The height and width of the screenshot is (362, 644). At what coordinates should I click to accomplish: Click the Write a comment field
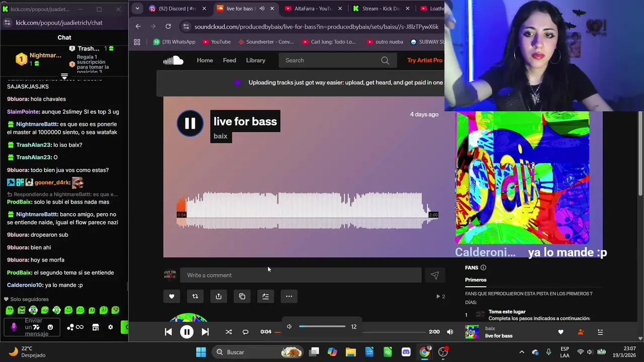click(x=301, y=275)
